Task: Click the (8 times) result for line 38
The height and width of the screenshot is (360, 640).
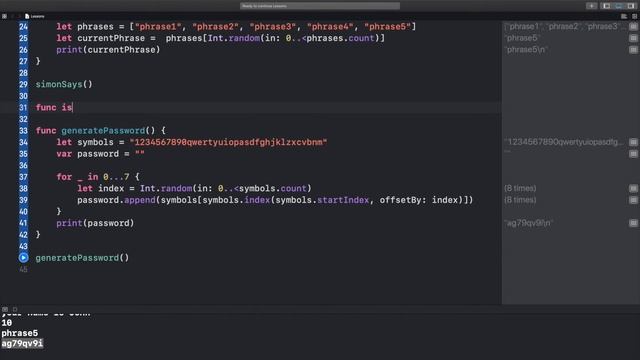Action: 520,188
